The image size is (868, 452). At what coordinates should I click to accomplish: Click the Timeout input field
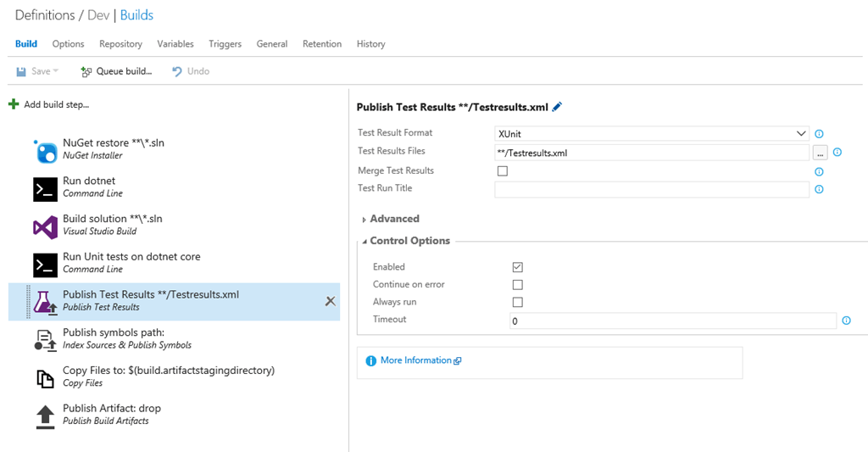pos(672,321)
